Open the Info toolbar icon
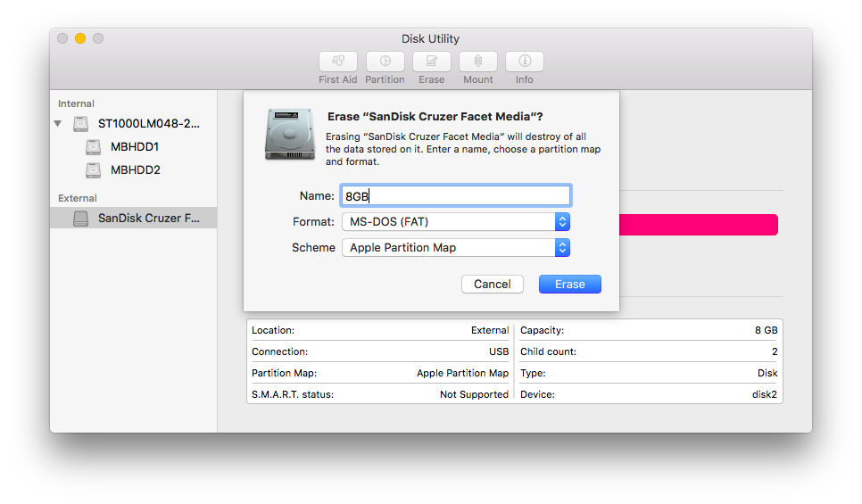 pos(525,62)
